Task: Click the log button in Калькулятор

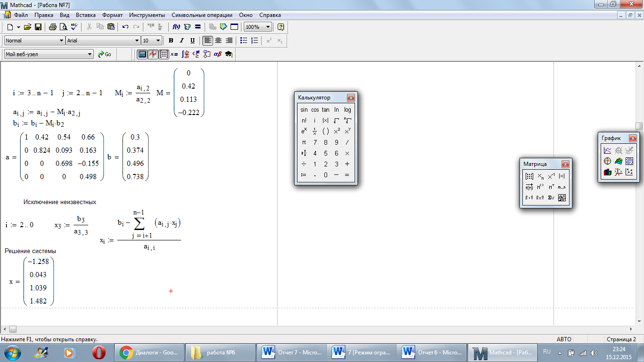Action: [x=347, y=110]
